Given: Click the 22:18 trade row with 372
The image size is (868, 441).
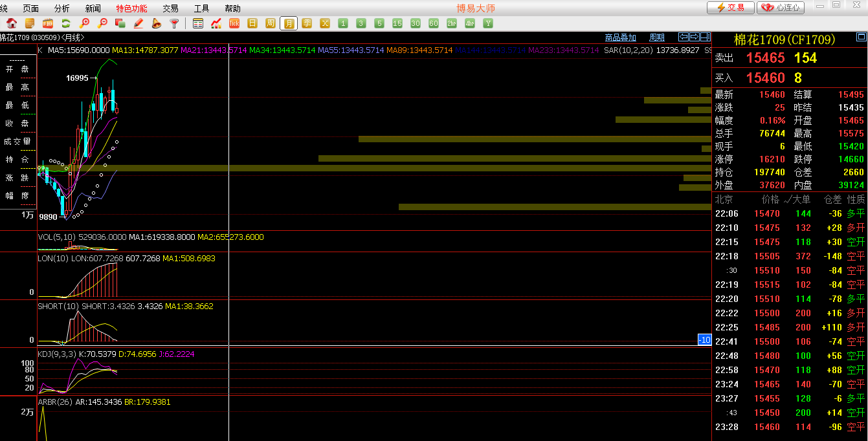Looking at the screenshot, I should click(790, 257).
